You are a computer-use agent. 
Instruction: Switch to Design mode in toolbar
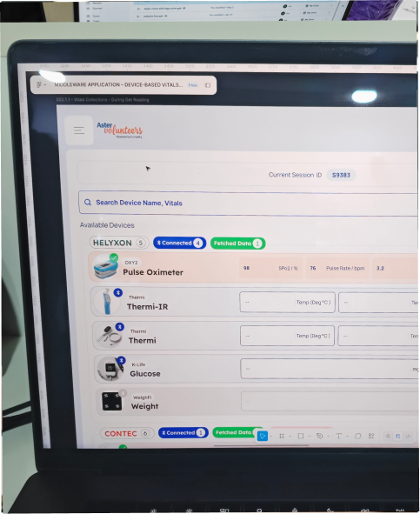click(x=398, y=436)
